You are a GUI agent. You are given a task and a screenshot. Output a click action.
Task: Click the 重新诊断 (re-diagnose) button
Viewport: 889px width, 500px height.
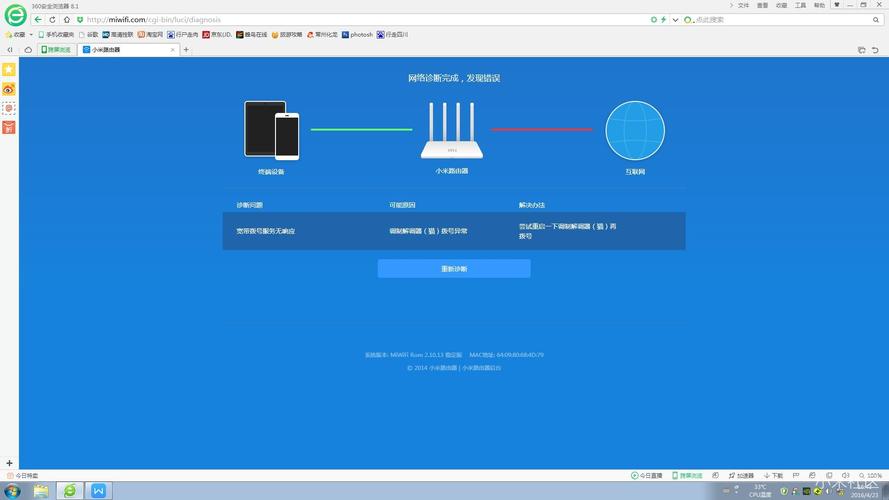click(453, 269)
